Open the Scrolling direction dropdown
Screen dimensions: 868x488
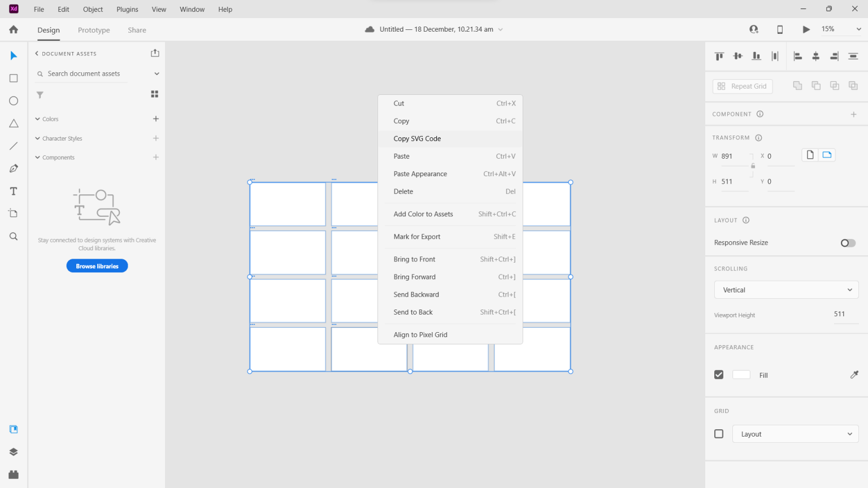[786, 289]
